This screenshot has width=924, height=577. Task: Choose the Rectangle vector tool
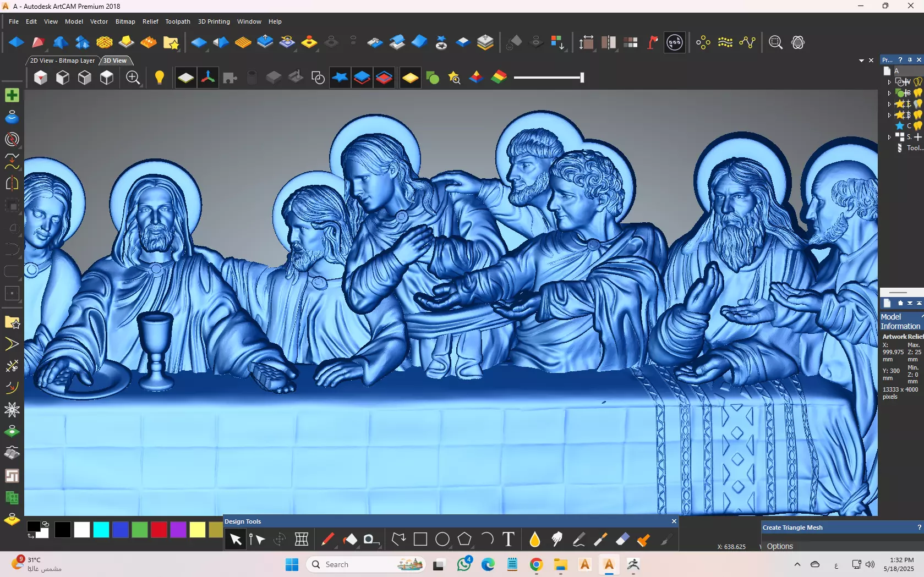(420, 540)
